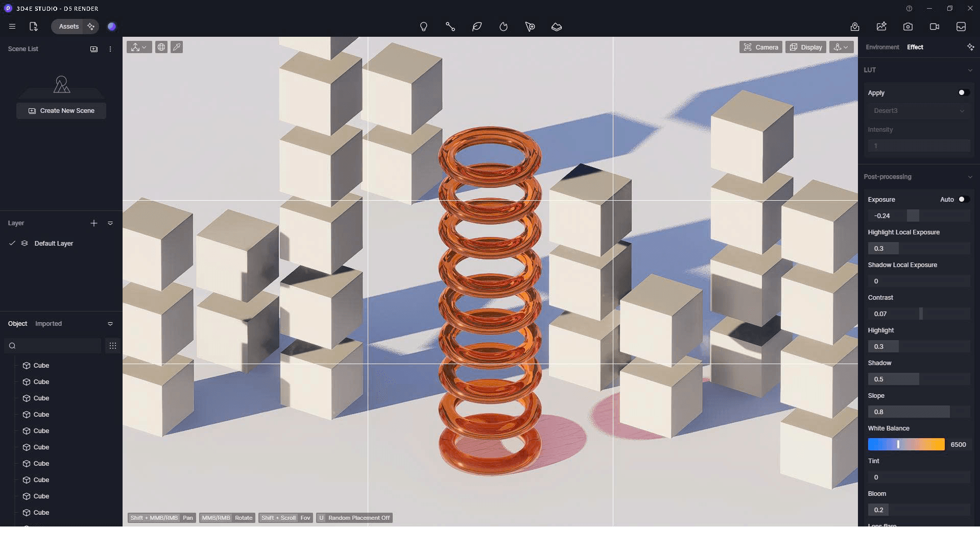This screenshot has height=551, width=980.
Task: Switch to the Imported tab
Action: click(49, 324)
